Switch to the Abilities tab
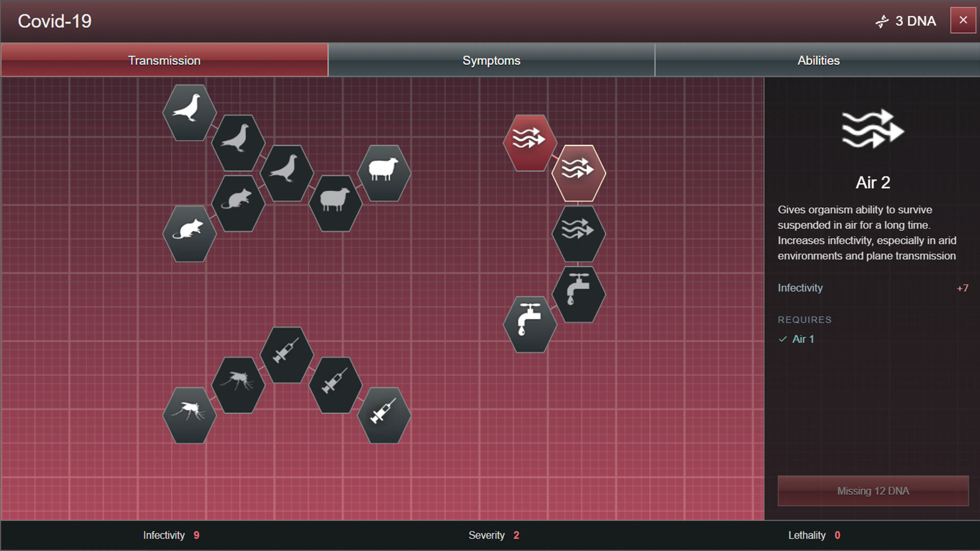The width and height of the screenshot is (980, 551). 818,60
